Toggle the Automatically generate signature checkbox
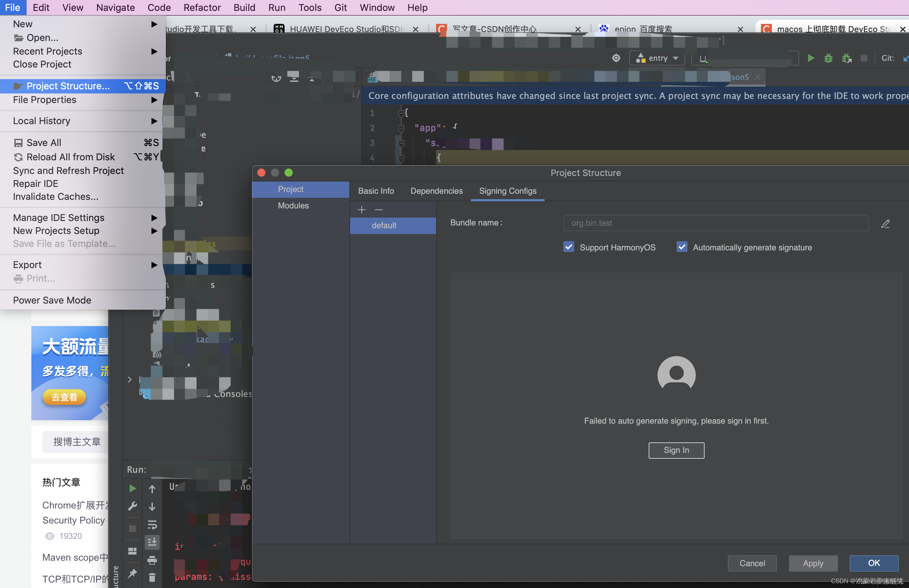This screenshot has height=588, width=909. point(682,247)
